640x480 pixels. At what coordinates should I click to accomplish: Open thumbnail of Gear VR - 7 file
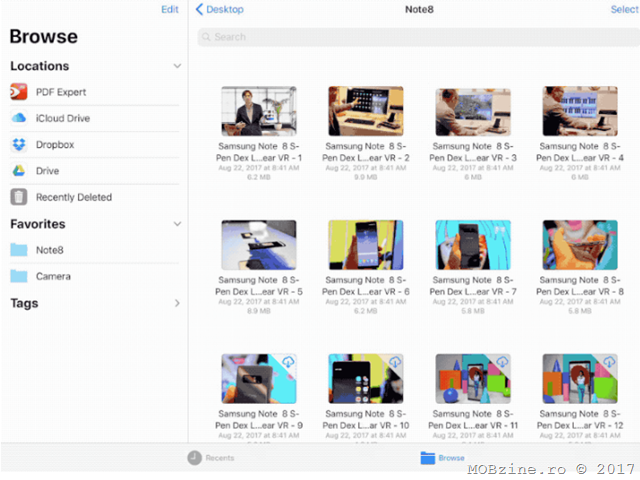[x=473, y=245]
